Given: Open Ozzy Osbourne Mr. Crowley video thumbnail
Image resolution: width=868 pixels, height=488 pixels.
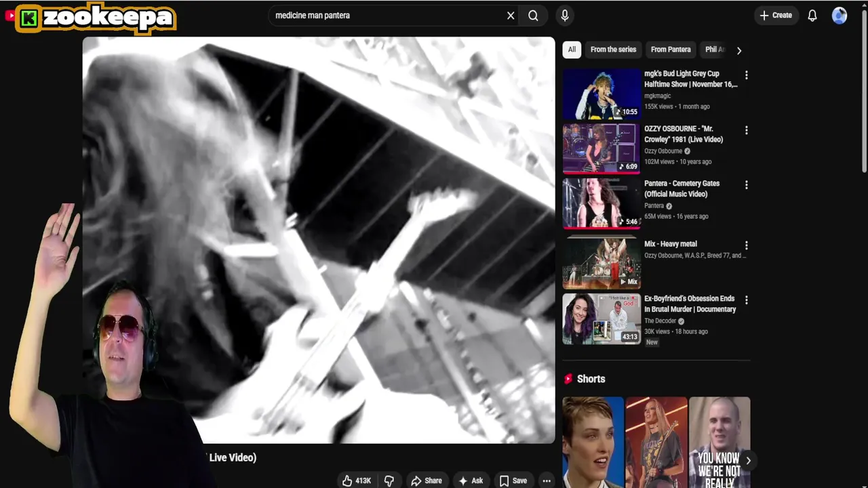Looking at the screenshot, I should pos(601,148).
